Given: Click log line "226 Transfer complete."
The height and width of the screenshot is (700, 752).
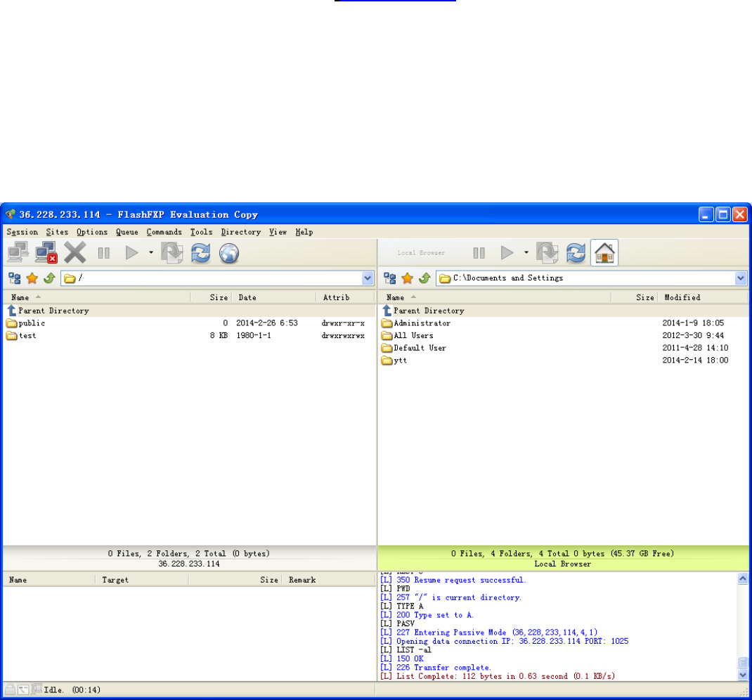Looking at the screenshot, I should (443, 668).
